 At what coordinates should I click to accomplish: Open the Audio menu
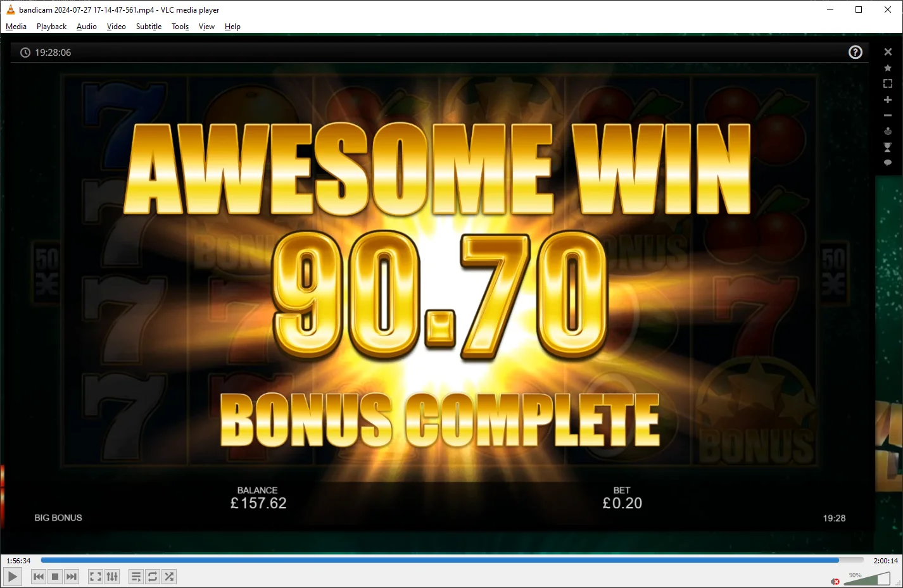(x=87, y=27)
